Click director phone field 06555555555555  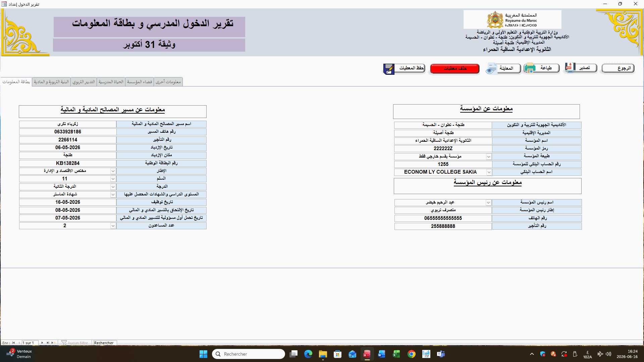pos(443,218)
